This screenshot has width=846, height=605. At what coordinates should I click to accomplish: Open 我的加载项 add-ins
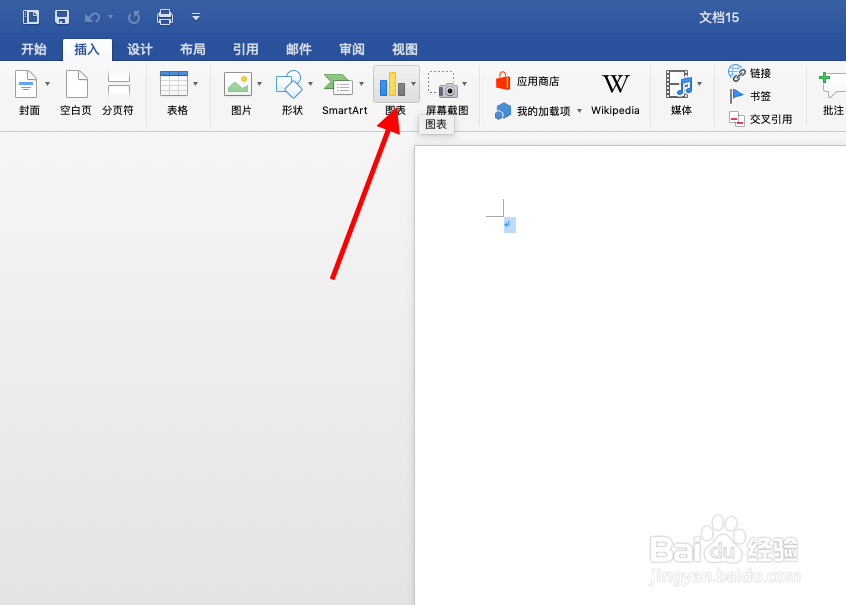point(533,111)
